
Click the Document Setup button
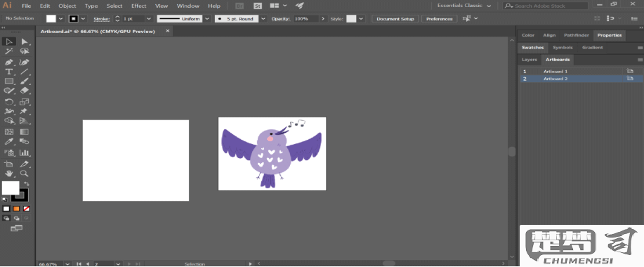(395, 19)
